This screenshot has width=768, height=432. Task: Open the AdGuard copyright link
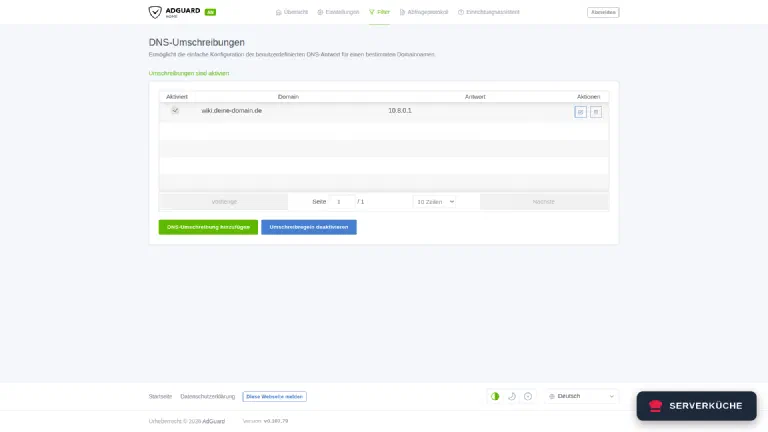[x=214, y=421]
